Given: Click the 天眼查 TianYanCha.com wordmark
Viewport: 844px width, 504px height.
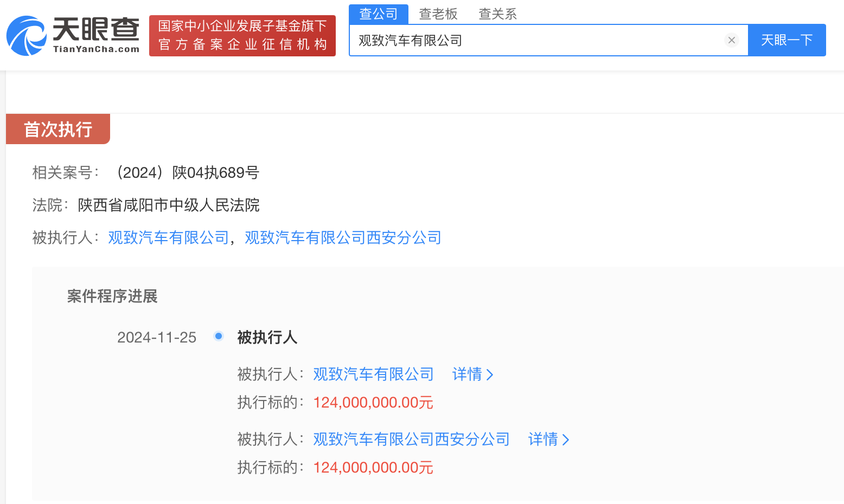Looking at the screenshot, I should tap(96, 36).
